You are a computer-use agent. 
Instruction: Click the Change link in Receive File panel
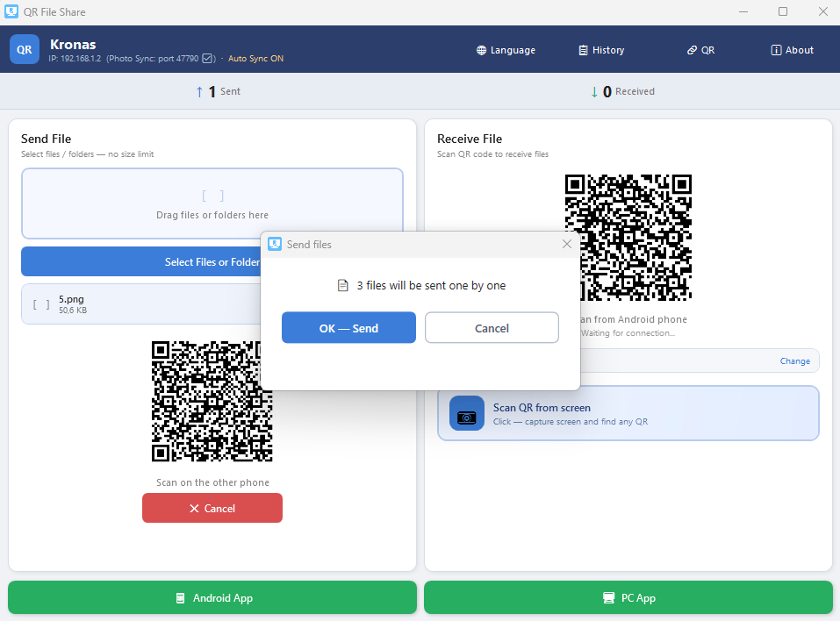tap(793, 360)
